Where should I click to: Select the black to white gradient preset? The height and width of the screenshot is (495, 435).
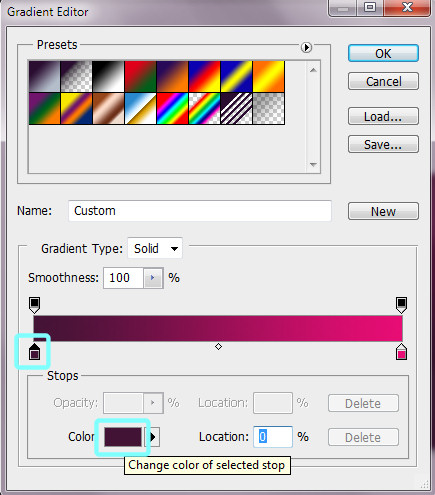(108, 76)
